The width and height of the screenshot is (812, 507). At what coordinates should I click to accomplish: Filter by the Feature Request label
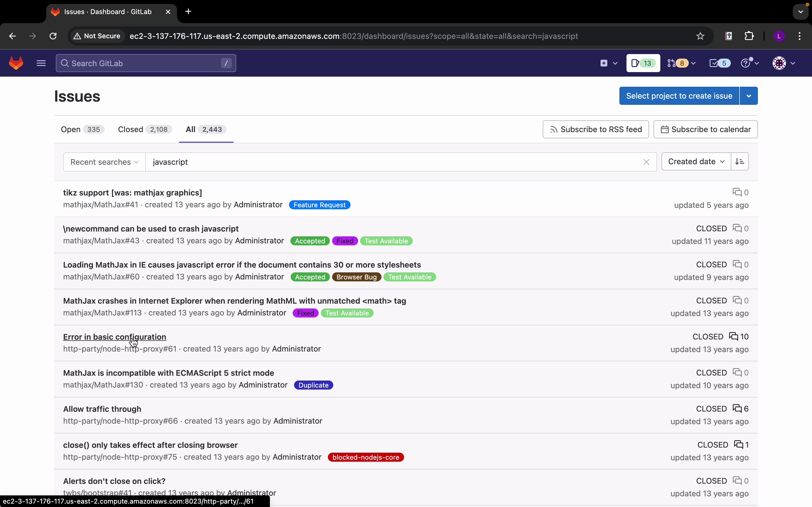point(319,205)
